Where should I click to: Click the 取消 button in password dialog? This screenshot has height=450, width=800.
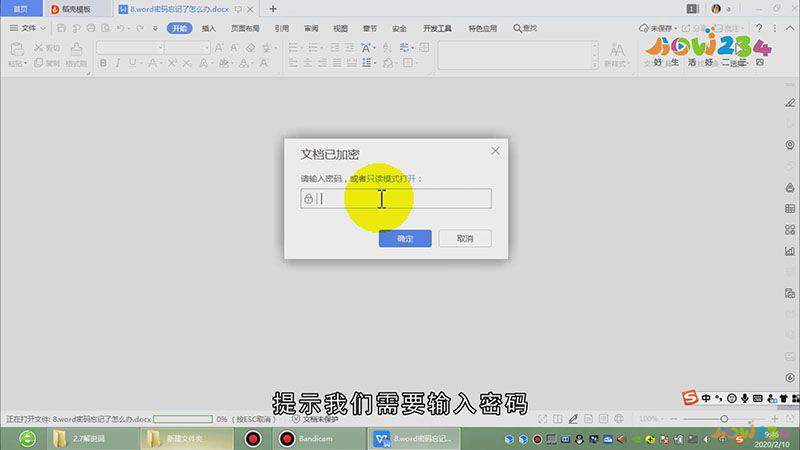point(465,238)
